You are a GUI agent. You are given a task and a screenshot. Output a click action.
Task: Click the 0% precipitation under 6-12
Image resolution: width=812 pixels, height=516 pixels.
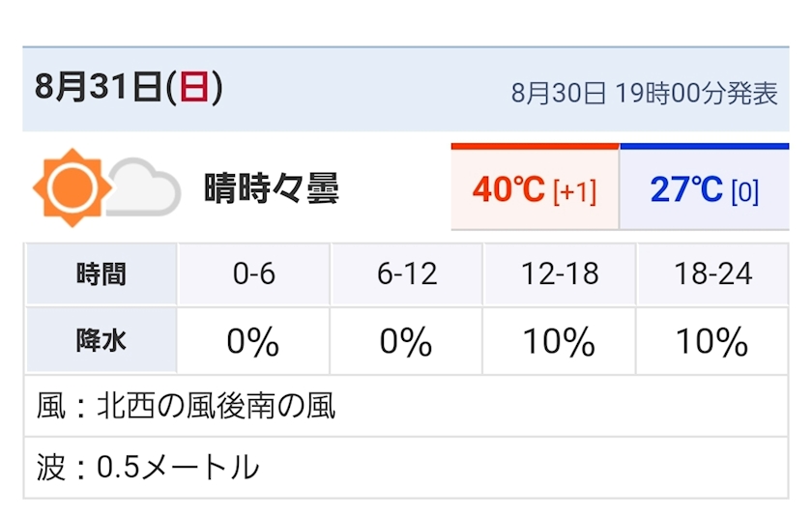406,341
